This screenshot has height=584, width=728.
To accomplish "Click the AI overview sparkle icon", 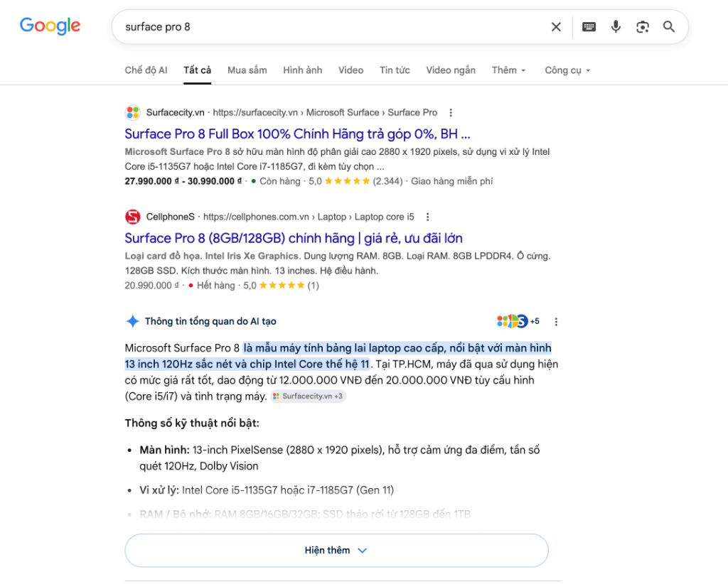I will [x=133, y=321].
